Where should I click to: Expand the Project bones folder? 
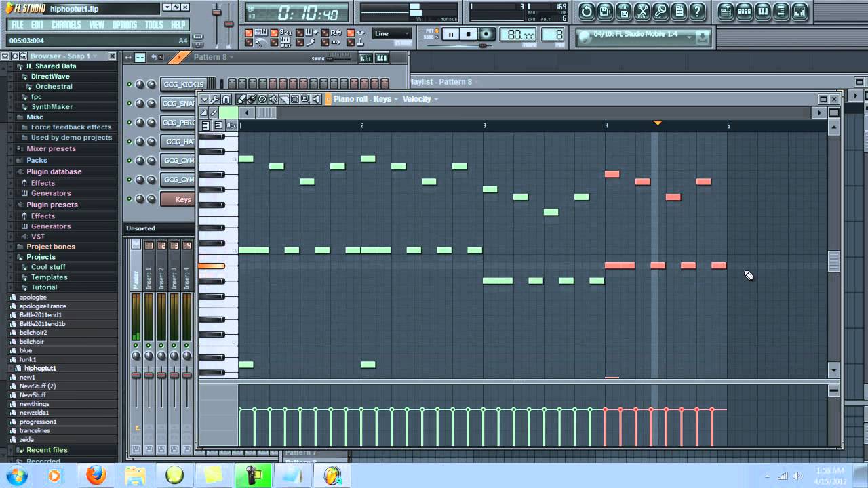tap(50, 247)
